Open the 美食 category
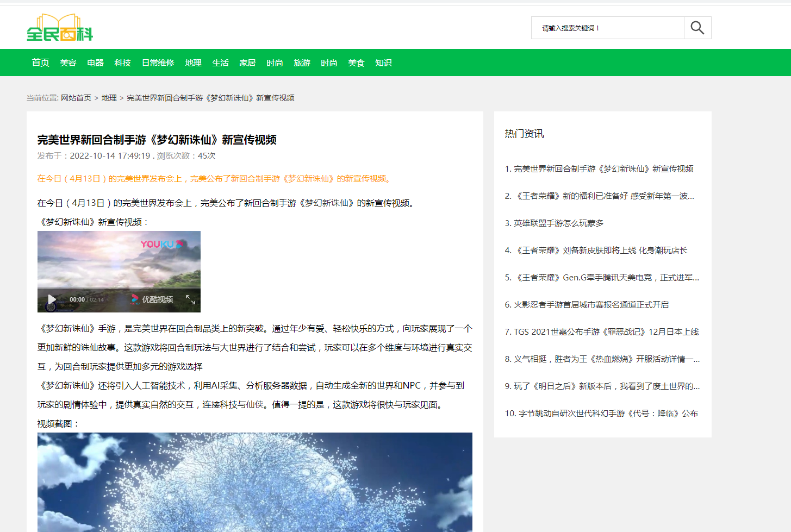 pyautogui.click(x=356, y=62)
